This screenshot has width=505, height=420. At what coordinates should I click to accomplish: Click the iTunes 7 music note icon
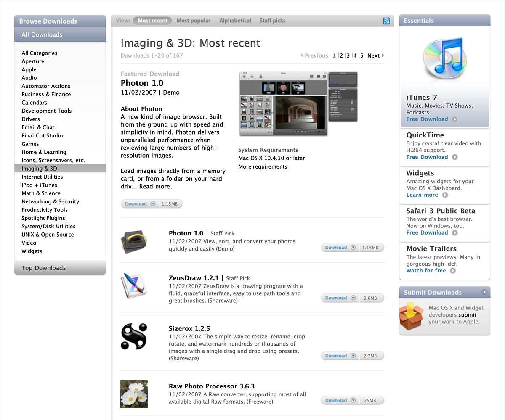444,60
